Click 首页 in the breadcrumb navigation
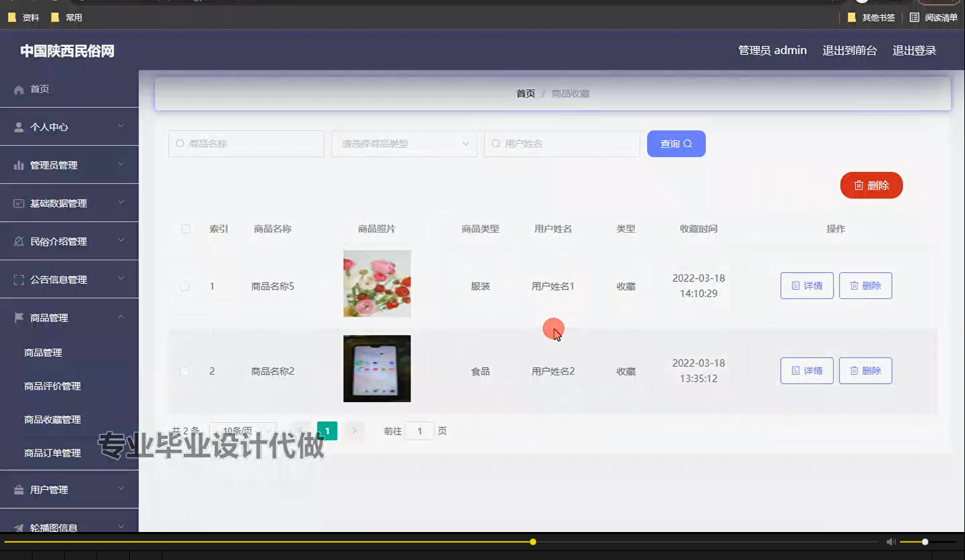This screenshot has width=965, height=560. [526, 93]
